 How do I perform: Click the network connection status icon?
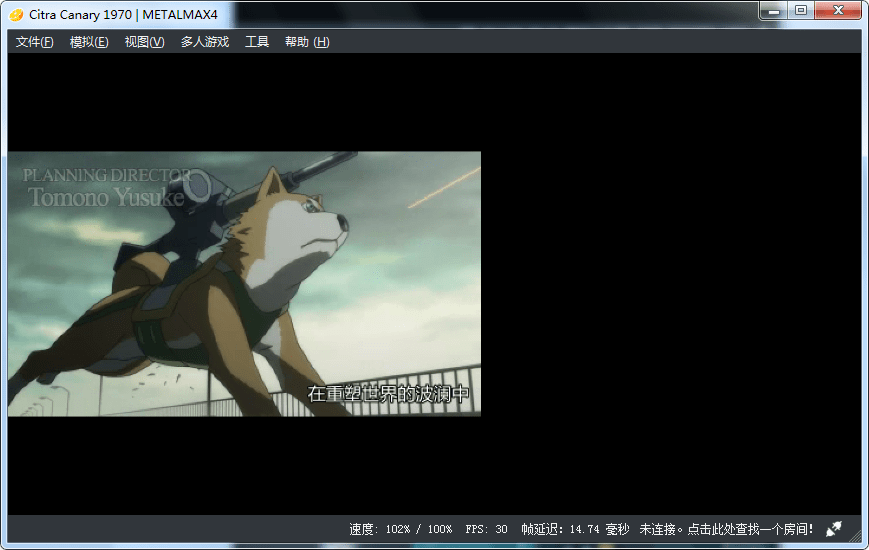pos(833,529)
